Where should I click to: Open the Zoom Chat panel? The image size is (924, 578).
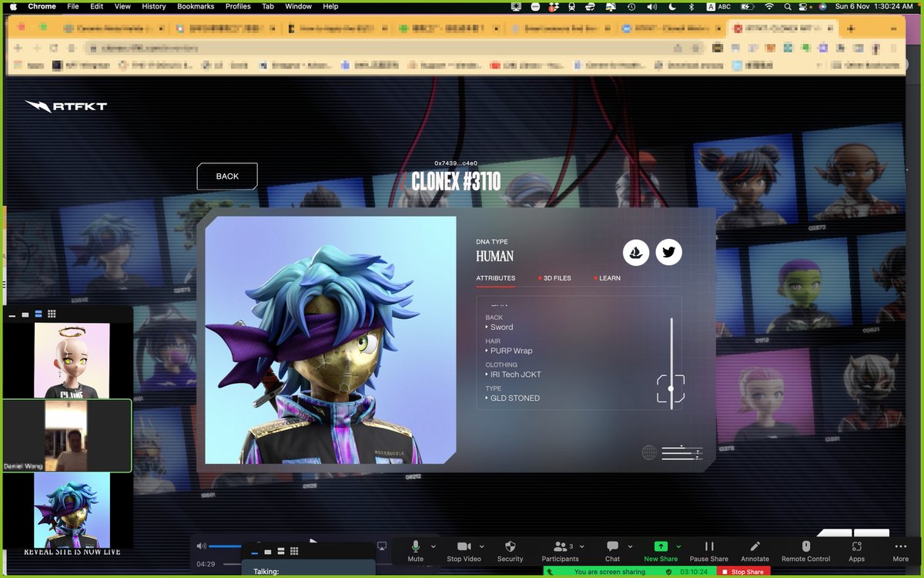pos(612,550)
